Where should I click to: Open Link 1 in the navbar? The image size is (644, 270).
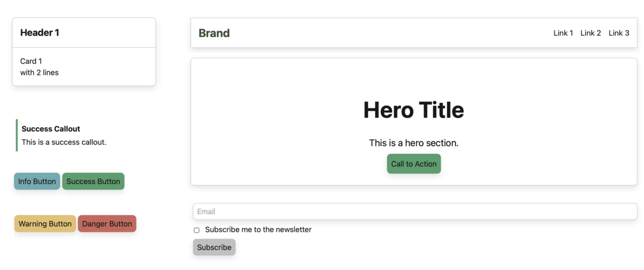(563, 33)
